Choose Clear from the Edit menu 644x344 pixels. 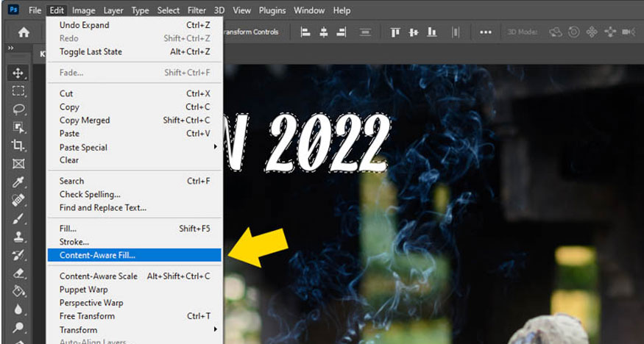tap(134, 160)
